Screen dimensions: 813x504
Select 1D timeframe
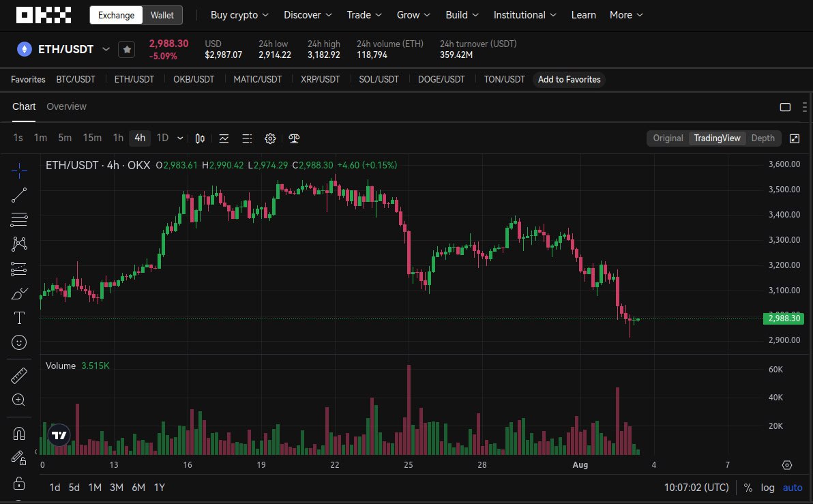[x=162, y=138]
